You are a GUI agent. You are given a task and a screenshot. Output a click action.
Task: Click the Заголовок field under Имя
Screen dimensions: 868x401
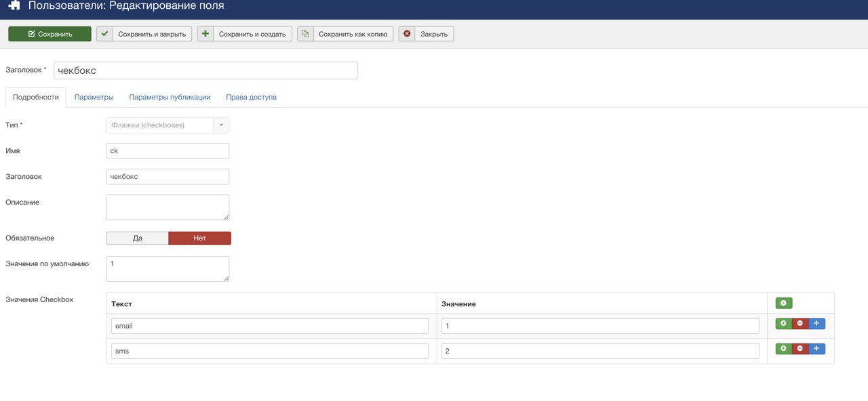click(167, 177)
